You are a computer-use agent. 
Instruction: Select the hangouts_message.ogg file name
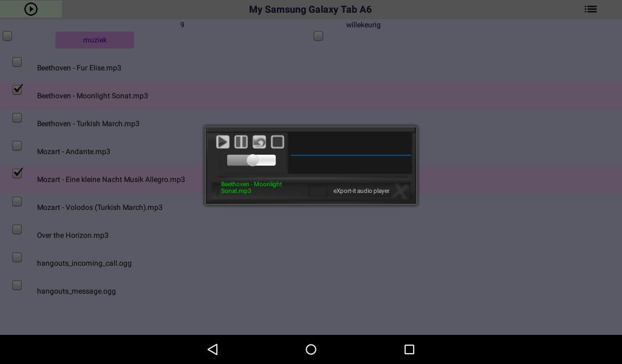coord(76,291)
